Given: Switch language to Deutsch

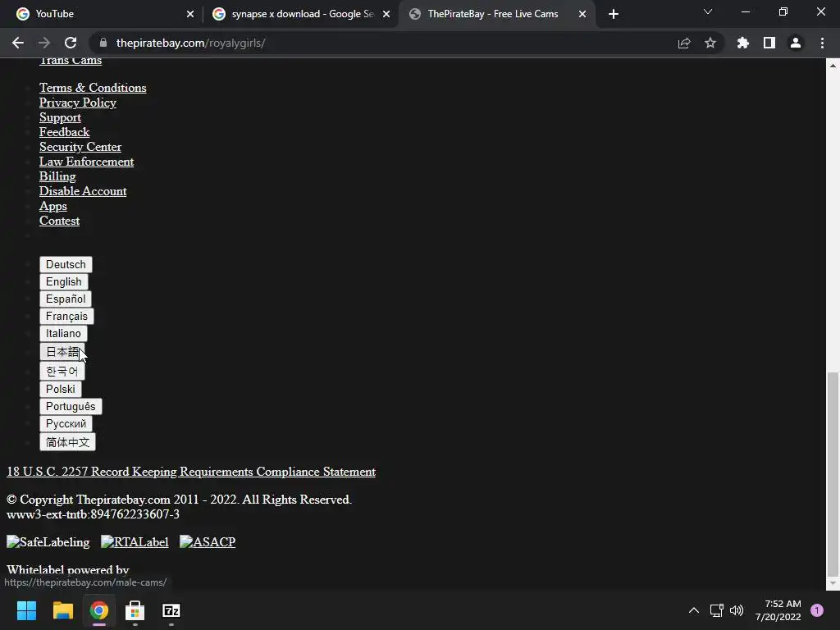Looking at the screenshot, I should (66, 265).
